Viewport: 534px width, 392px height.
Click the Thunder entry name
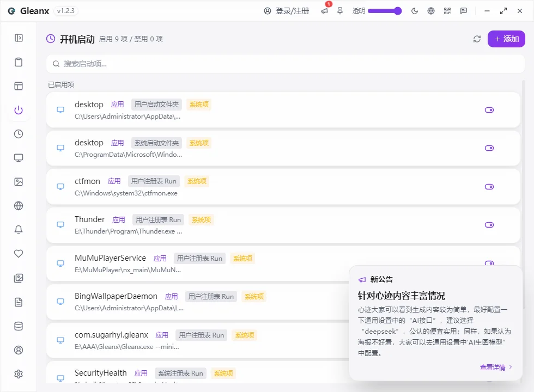(x=89, y=219)
